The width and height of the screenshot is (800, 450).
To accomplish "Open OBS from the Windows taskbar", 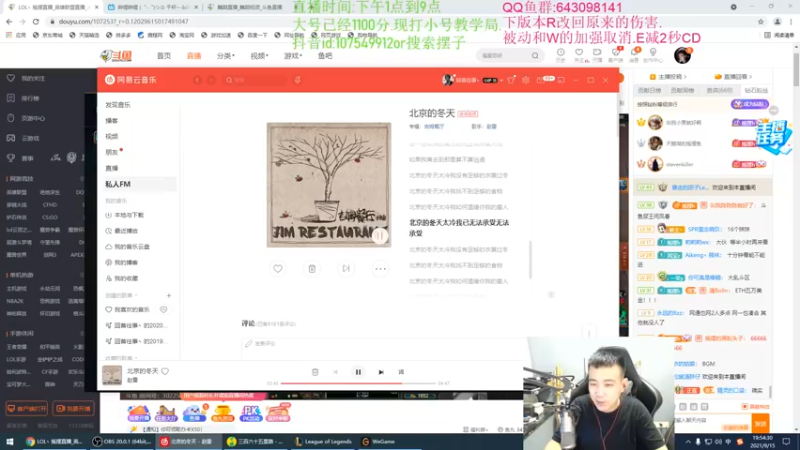I will (122, 442).
